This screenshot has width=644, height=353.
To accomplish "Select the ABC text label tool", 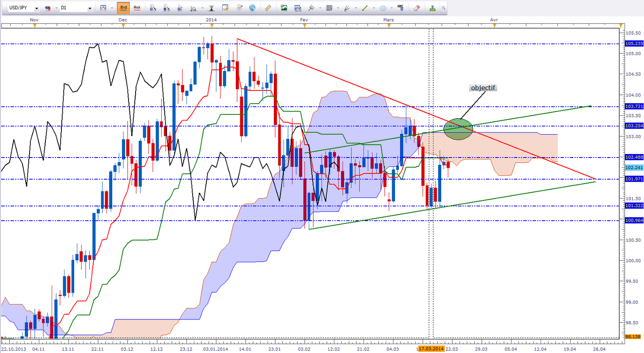I will (401, 8).
